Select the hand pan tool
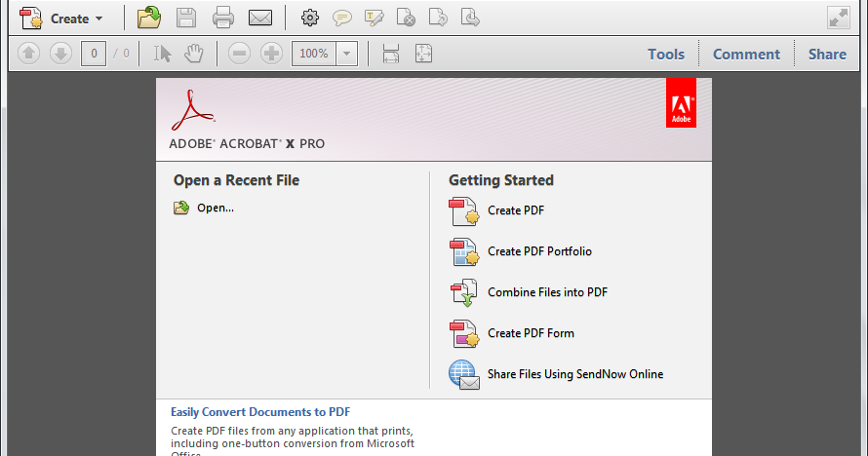This screenshot has width=868, height=456. tap(194, 54)
